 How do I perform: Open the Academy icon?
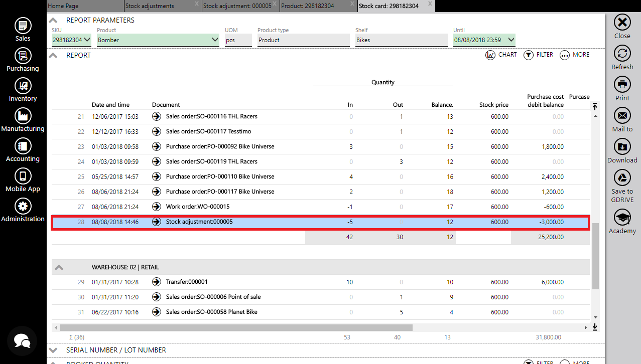click(622, 218)
